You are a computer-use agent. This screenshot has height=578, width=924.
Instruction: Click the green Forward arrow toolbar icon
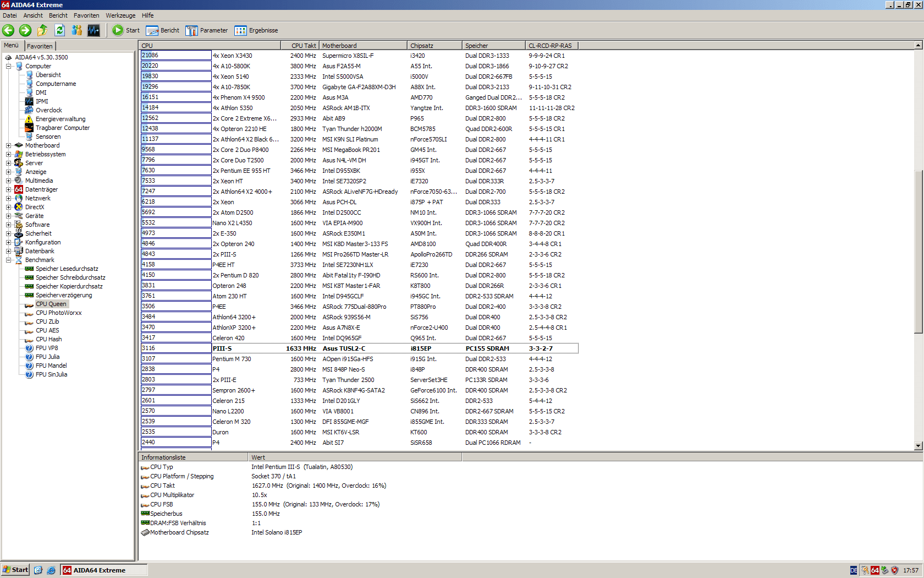pos(25,30)
